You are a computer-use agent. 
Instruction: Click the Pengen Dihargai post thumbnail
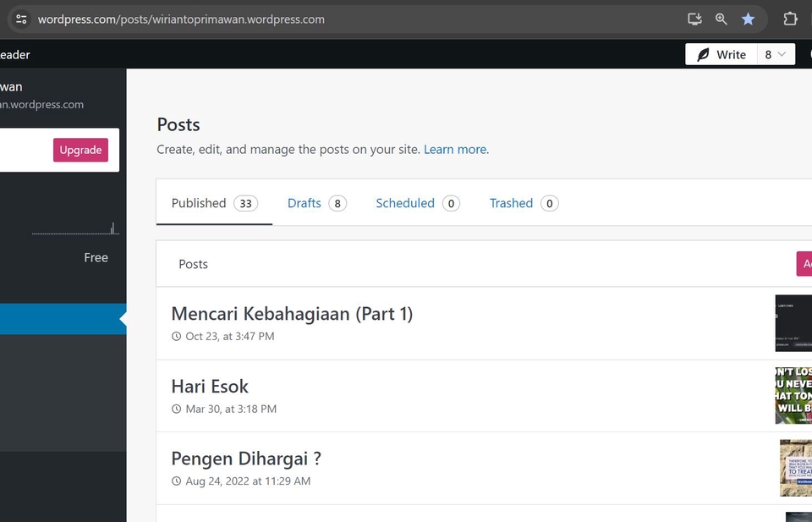tap(796, 467)
